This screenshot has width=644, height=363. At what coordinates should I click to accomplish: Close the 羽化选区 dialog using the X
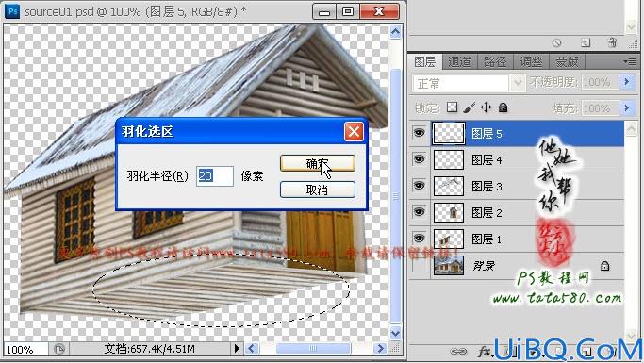(354, 132)
